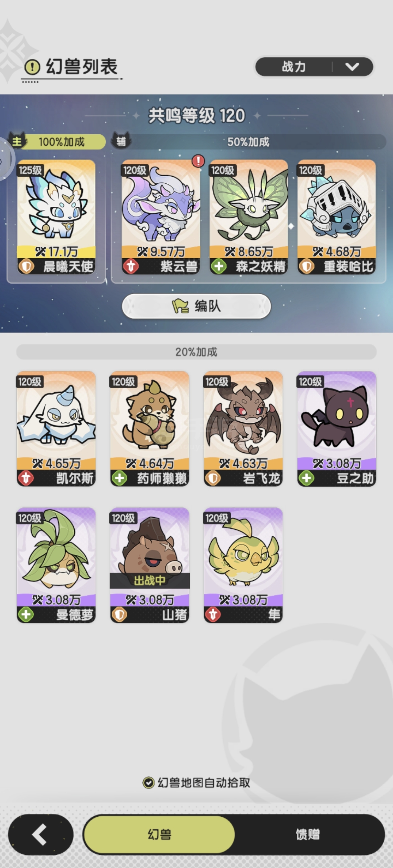Screen dimensions: 393x868
Task: Click the red sword icon on 凯尔斯
Action: point(26,478)
